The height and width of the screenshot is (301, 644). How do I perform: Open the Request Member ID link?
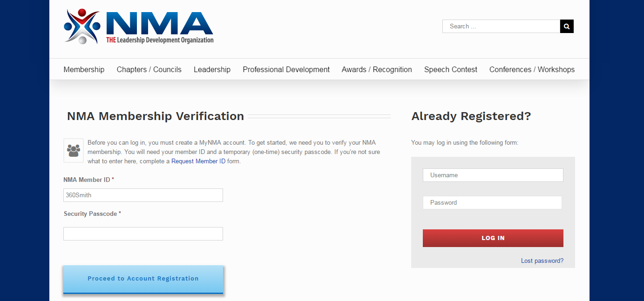(198, 161)
